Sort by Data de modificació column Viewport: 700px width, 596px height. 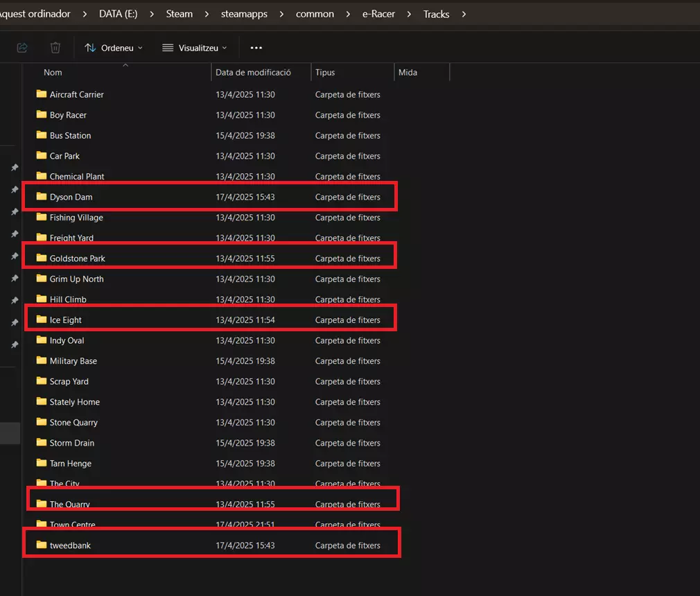(253, 73)
